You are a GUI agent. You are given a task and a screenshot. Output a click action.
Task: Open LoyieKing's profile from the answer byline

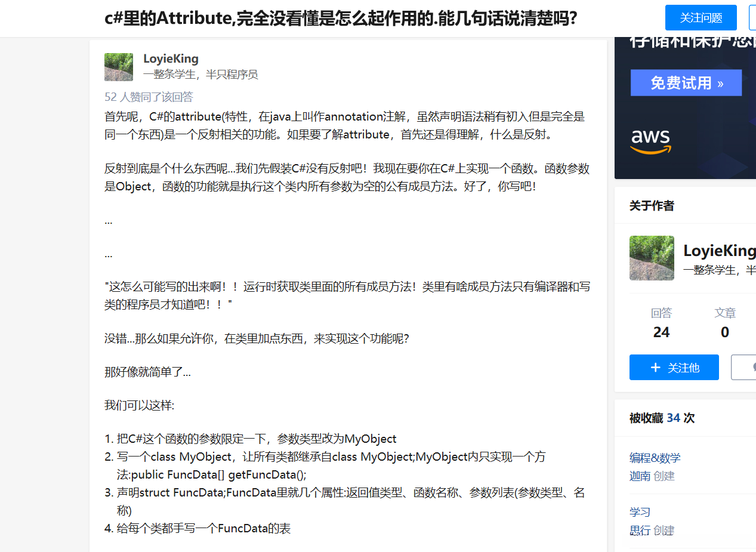[x=171, y=58]
